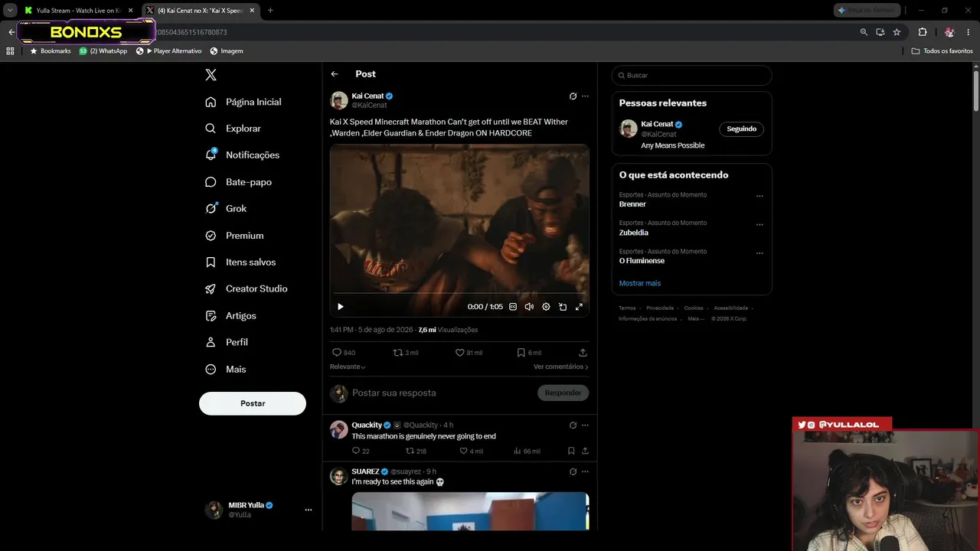Open the Brenner trending topic
The image size is (980, 551).
click(632, 204)
